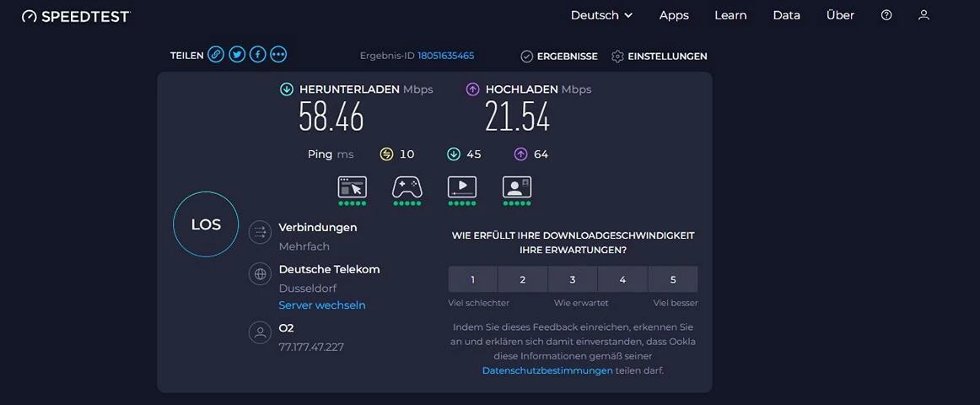Click the ERGEBNISSE button label

pos(568,57)
